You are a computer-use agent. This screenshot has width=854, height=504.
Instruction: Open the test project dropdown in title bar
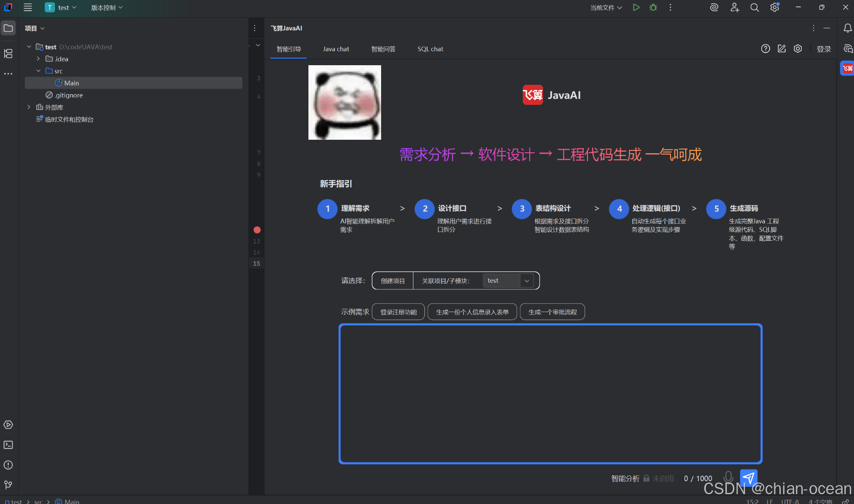tap(61, 7)
